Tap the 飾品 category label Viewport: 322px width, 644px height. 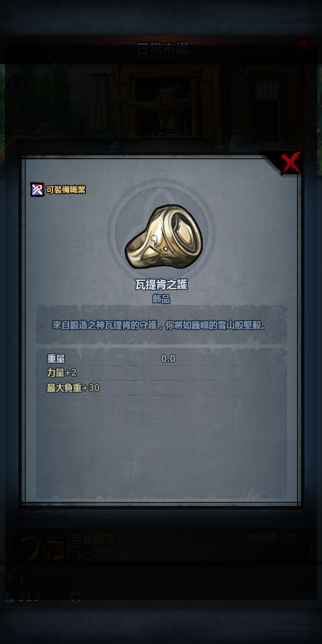tap(161, 299)
